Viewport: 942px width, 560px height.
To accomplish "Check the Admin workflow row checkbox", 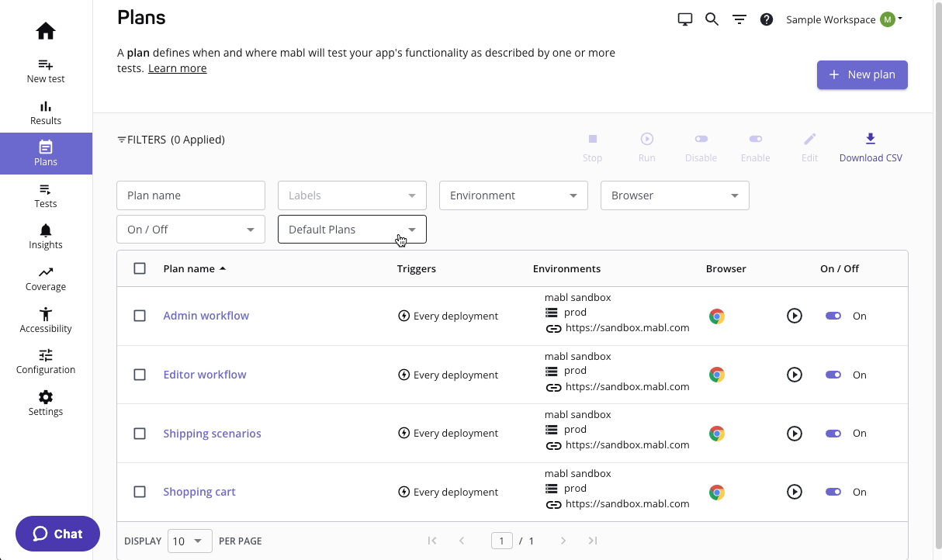I will point(140,316).
